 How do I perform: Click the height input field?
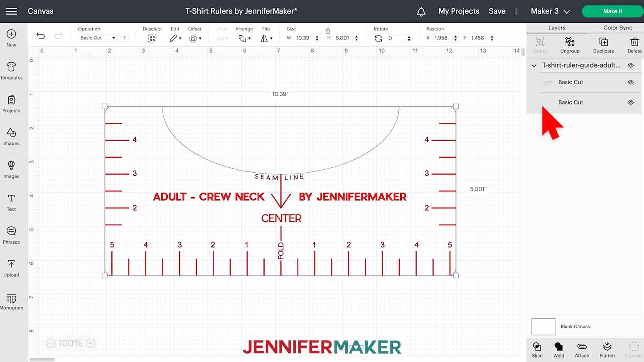pos(344,38)
